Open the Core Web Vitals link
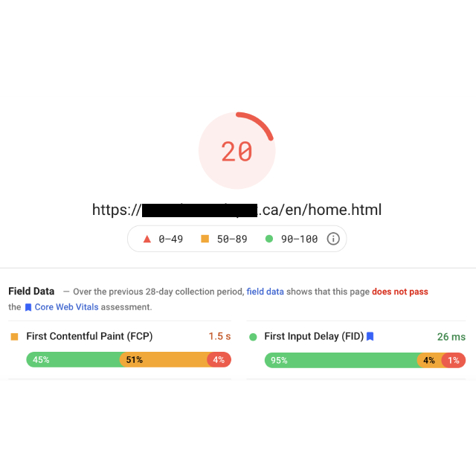The width and height of the screenshot is (476, 476). tap(66, 307)
